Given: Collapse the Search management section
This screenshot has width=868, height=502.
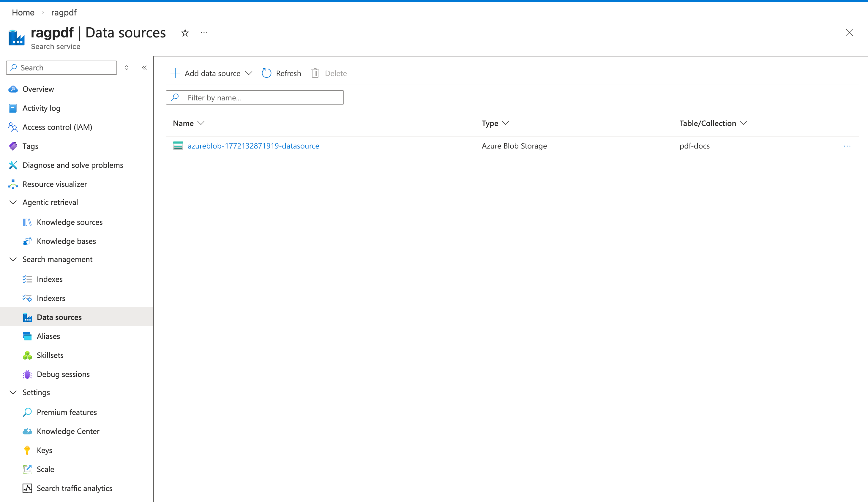Looking at the screenshot, I should 13,259.
